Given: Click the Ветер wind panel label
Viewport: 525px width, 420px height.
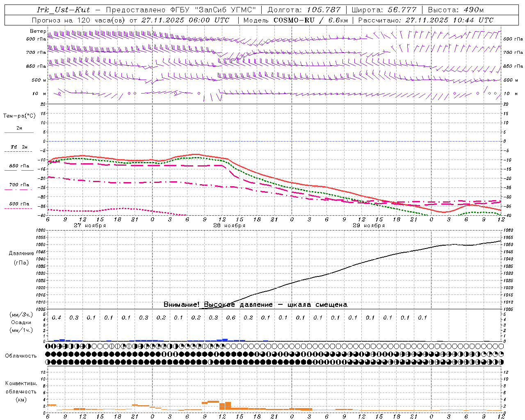Looking at the screenshot, I should tap(38, 31).
